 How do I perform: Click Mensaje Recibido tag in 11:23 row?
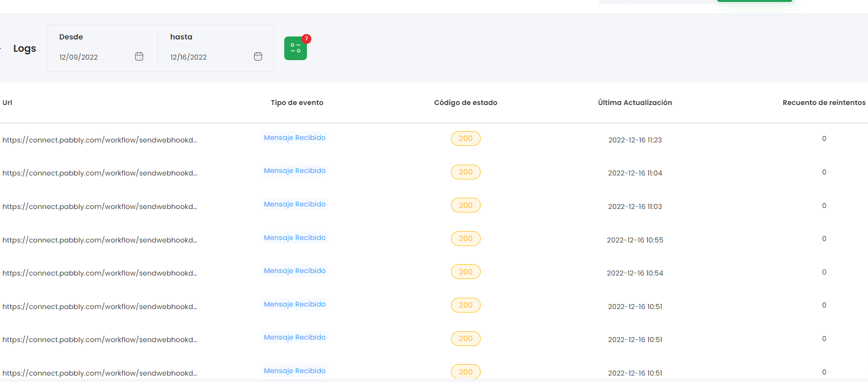[x=295, y=138]
